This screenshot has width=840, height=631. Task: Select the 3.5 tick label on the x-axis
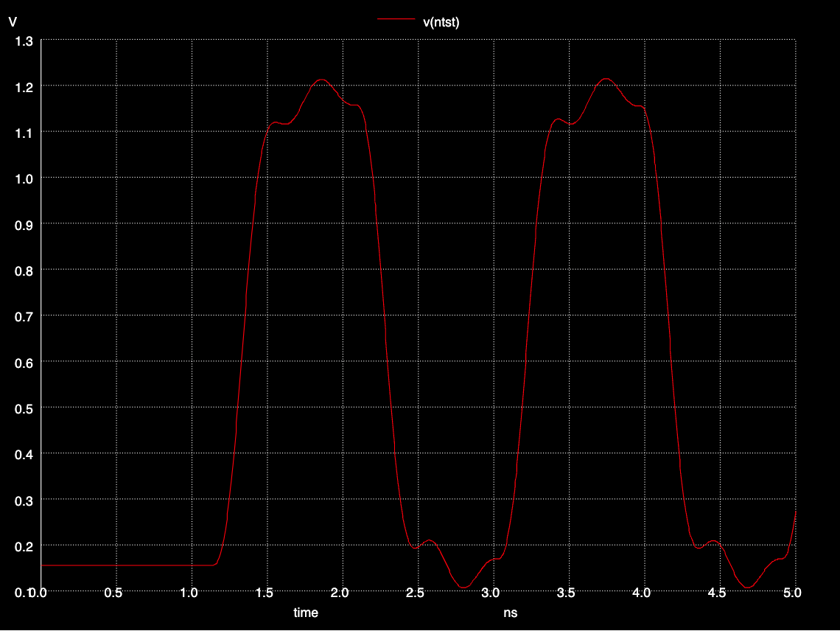pyautogui.click(x=567, y=593)
